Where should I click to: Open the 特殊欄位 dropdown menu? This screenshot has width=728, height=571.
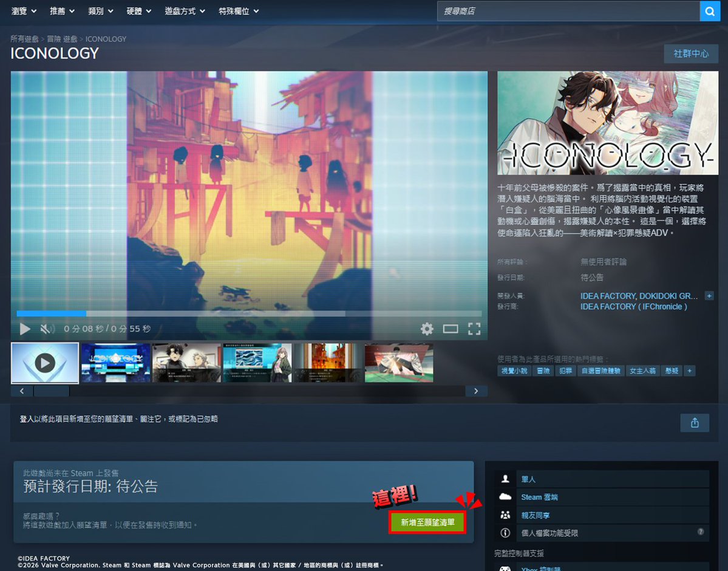click(239, 11)
